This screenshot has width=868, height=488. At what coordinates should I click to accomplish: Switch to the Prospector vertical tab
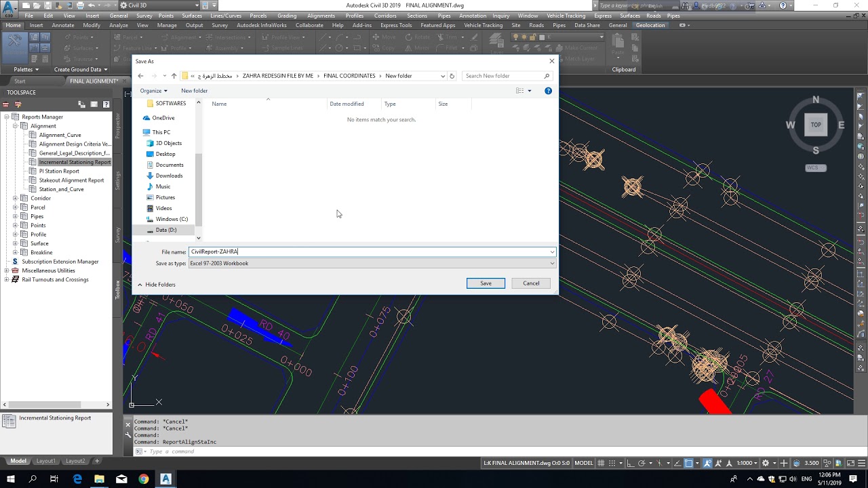tap(117, 126)
